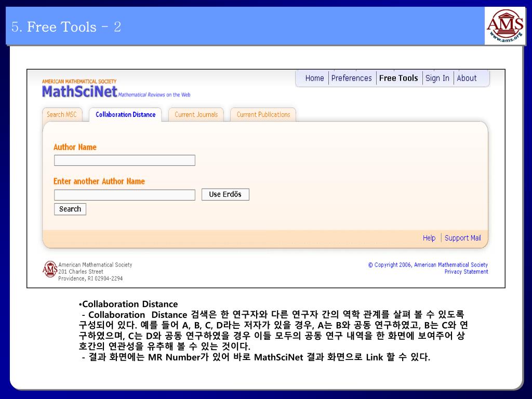Open Preferences in the top navigation
Screen dimensions: 532x399
click(x=352, y=78)
